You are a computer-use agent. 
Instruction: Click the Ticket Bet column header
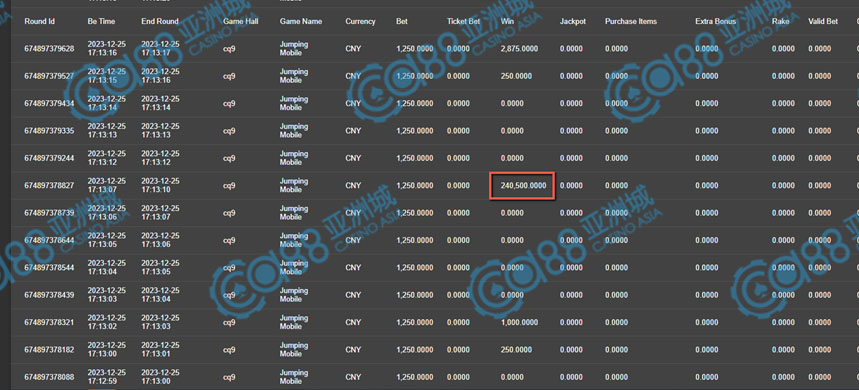point(464,21)
